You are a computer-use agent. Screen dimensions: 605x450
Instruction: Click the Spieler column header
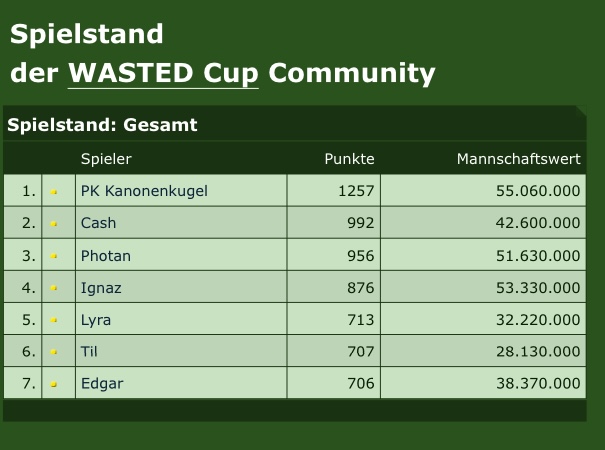point(106,159)
